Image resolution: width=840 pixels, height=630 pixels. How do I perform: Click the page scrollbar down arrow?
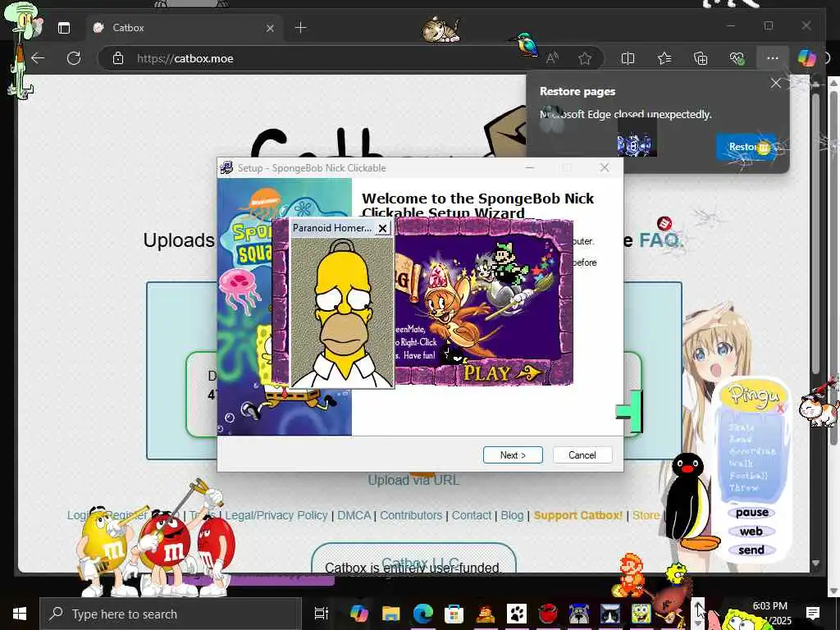[815, 564]
